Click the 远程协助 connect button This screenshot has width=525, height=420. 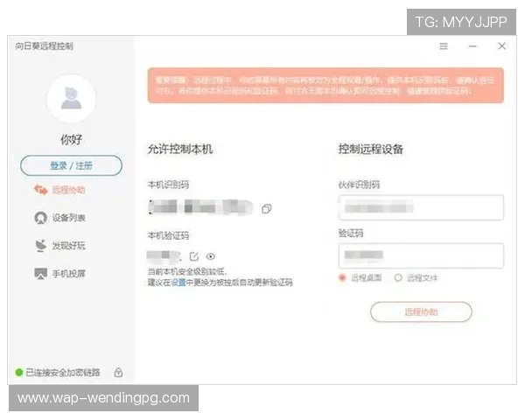[421, 311]
